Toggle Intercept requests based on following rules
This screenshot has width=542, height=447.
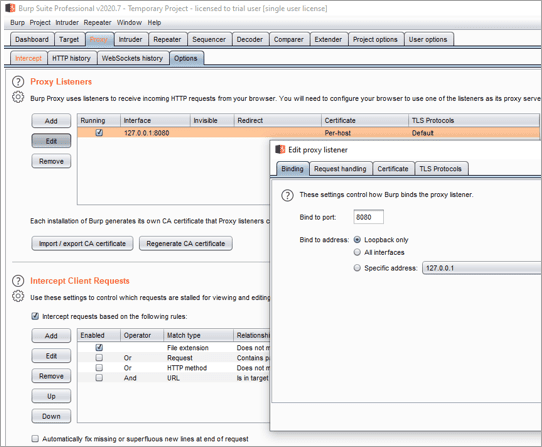point(35,316)
